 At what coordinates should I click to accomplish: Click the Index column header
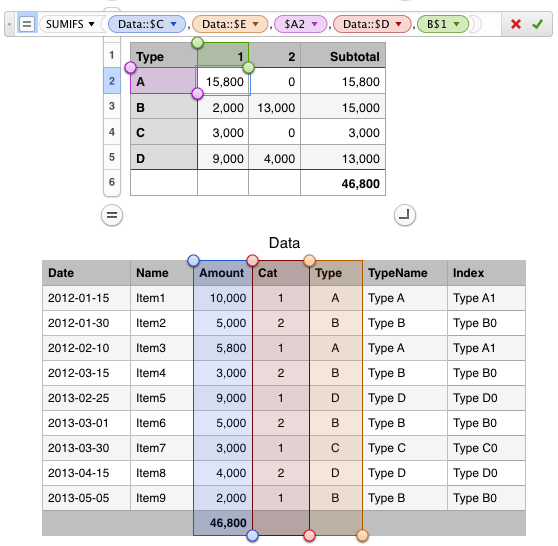coord(486,273)
